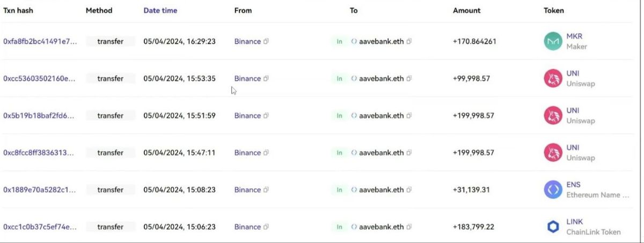Open transaction hash 0xcc53603502160e…
Screen dimensions: 644x243
point(39,78)
